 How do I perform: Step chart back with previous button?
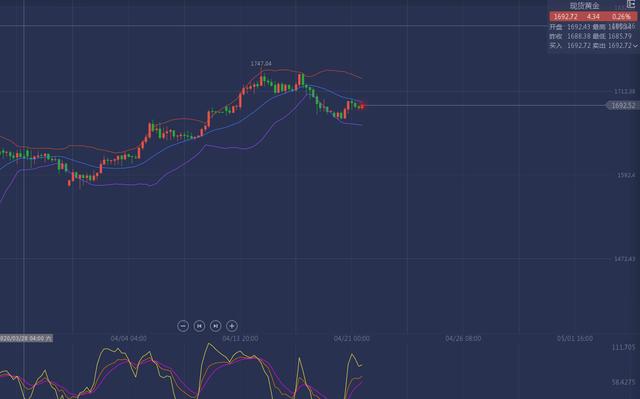199,326
